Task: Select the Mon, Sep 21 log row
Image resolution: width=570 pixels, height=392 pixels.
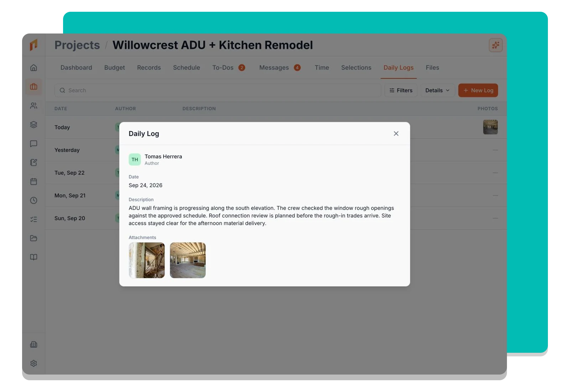Action: click(276, 196)
